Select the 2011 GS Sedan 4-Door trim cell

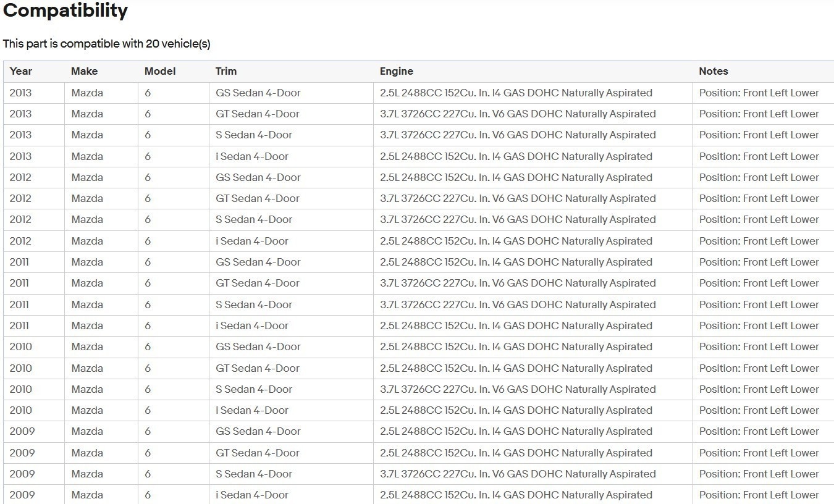(x=258, y=262)
